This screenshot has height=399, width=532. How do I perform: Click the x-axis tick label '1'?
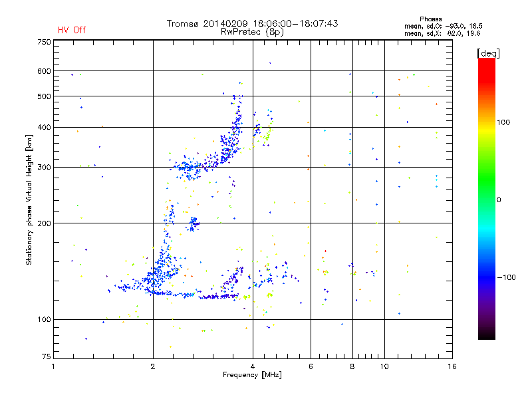click(53, 366)
